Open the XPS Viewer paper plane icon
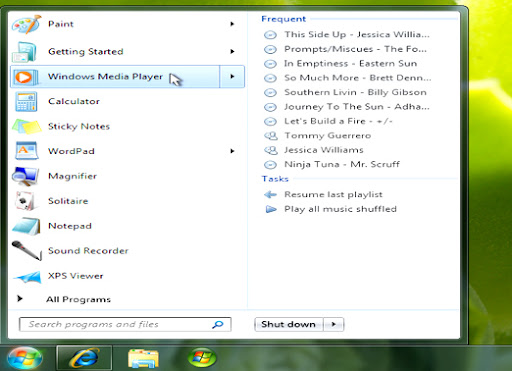This screenshot has height=371, width=512. click(x=27, y=277)
